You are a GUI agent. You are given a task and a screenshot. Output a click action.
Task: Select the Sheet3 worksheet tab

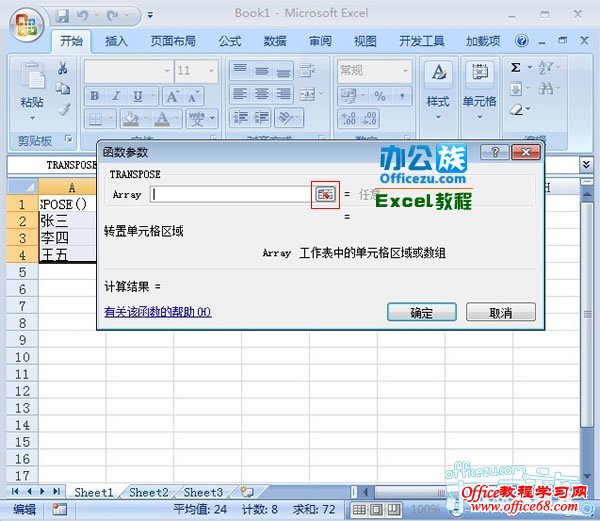click(x=203, y=492)
